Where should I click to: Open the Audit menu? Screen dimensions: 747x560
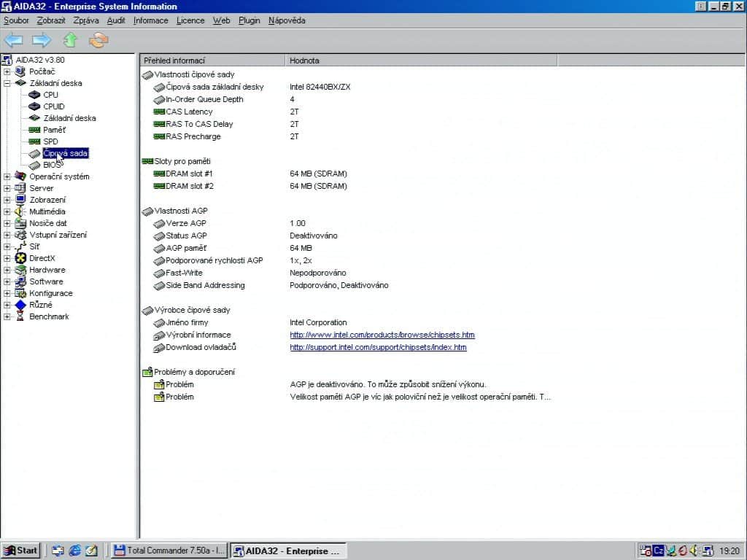116,20
